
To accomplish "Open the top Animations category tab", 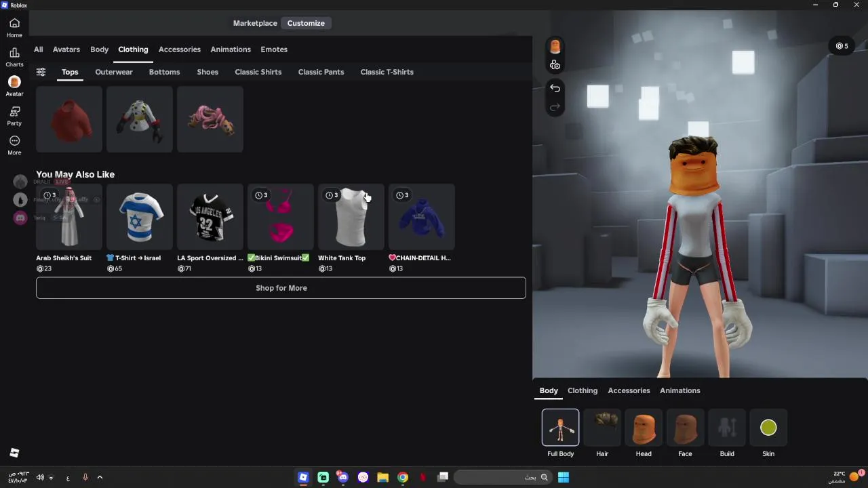I will click(231, 49).
